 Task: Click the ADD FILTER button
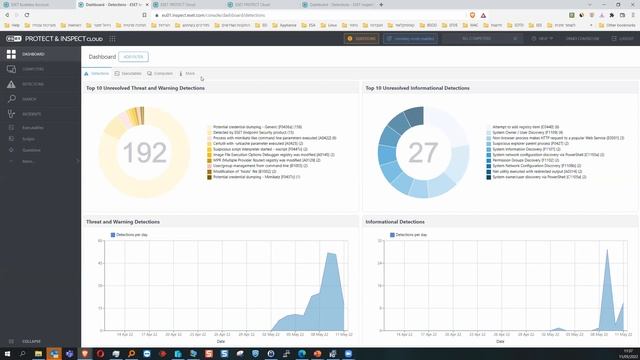click(133, 57)
